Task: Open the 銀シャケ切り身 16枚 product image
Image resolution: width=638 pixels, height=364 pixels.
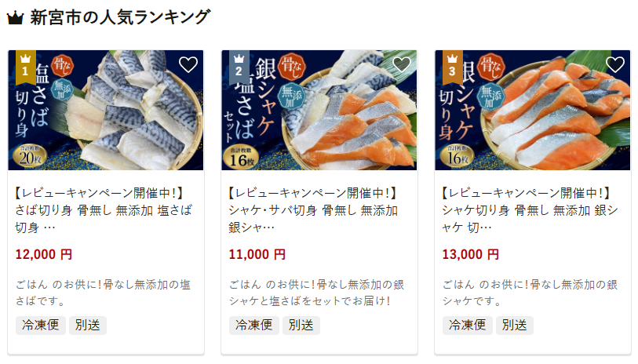Action: pos(533,110)
